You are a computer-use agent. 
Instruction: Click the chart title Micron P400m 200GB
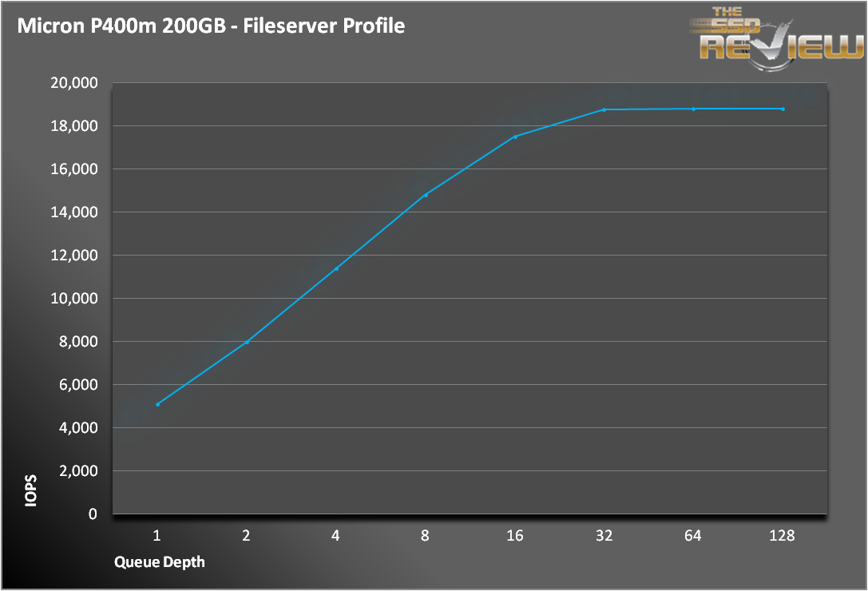click(x=122, y=26)
